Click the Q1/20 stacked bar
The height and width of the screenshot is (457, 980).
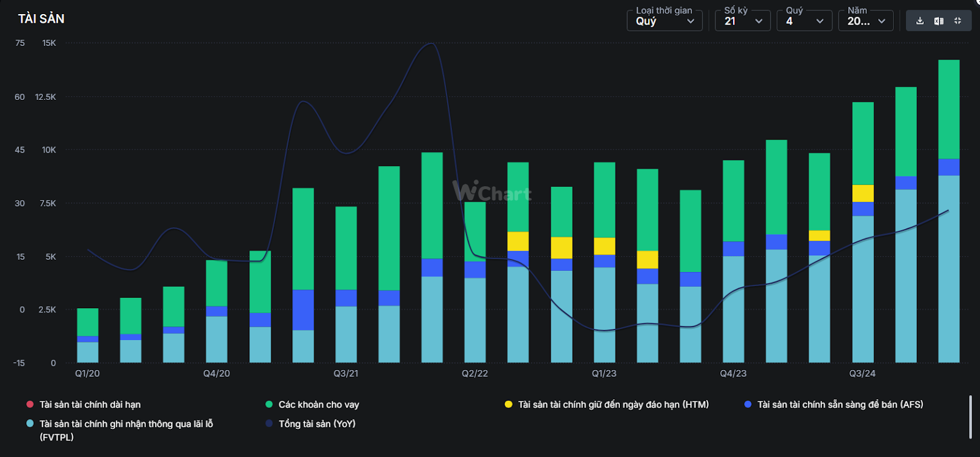click(88, 334)
